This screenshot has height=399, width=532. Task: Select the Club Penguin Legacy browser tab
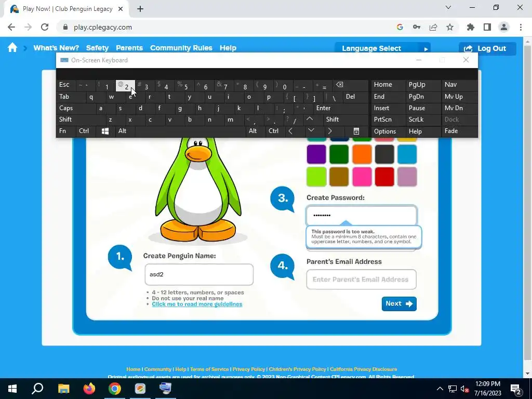(66, 9)
